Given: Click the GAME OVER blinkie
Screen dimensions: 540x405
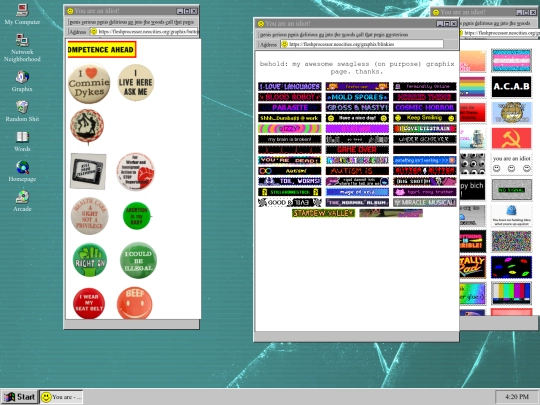Looking at the screenshot, I should pyautogui.click(x=357, y=150).
